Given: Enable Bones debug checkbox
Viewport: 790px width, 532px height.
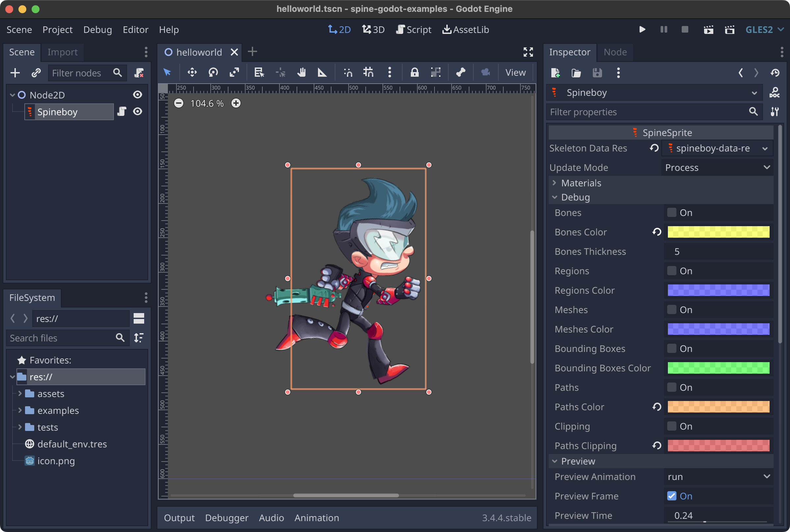Looking at the screenshot, I should pyautogui.click(x=671, y=213).
